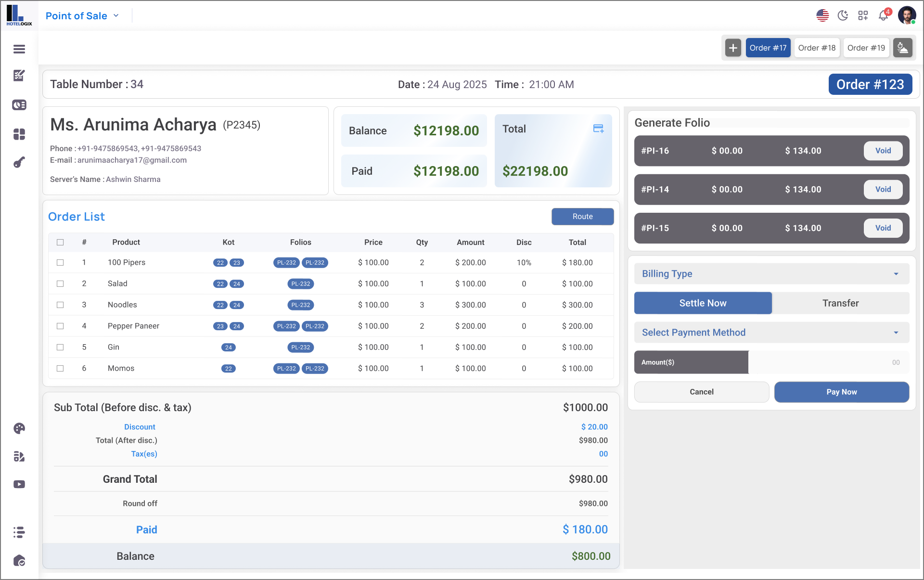Click the Folios column header
This screenshot has height=580, width=924.
click(301, 243)
